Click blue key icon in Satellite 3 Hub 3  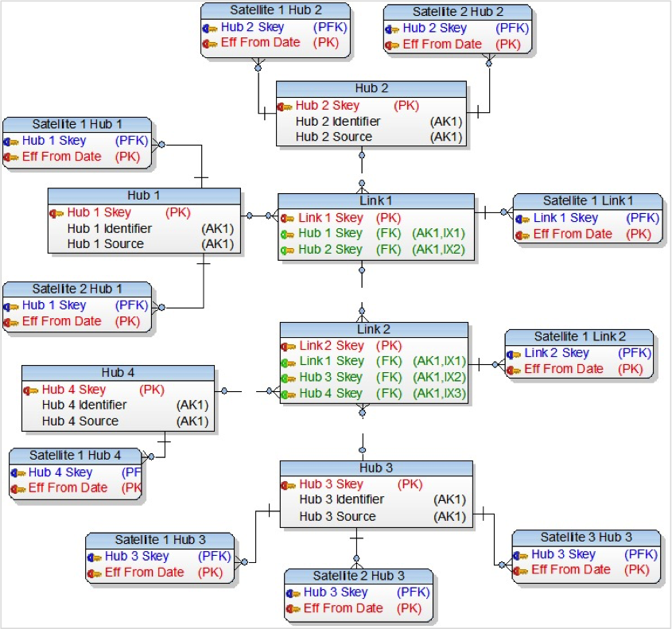[520, 555]
